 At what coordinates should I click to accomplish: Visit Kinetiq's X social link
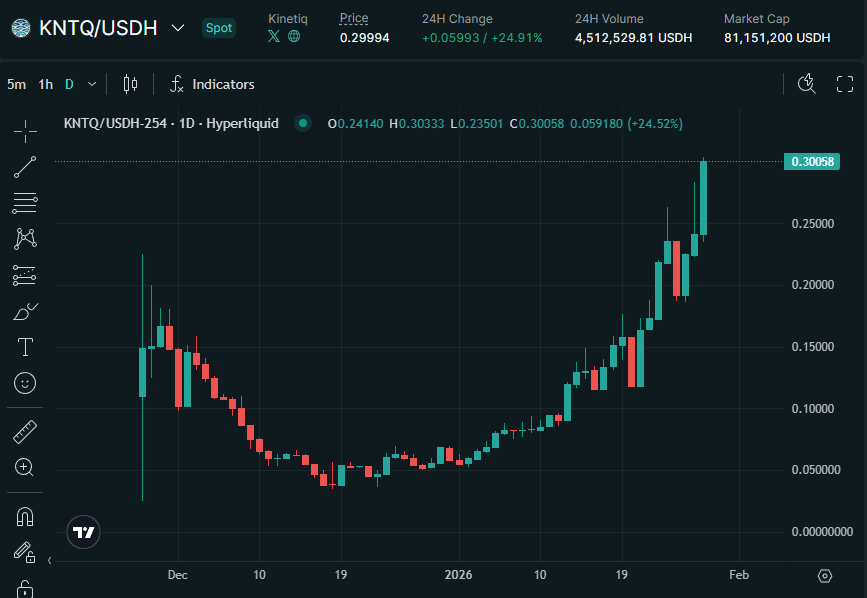coord(272,36)
